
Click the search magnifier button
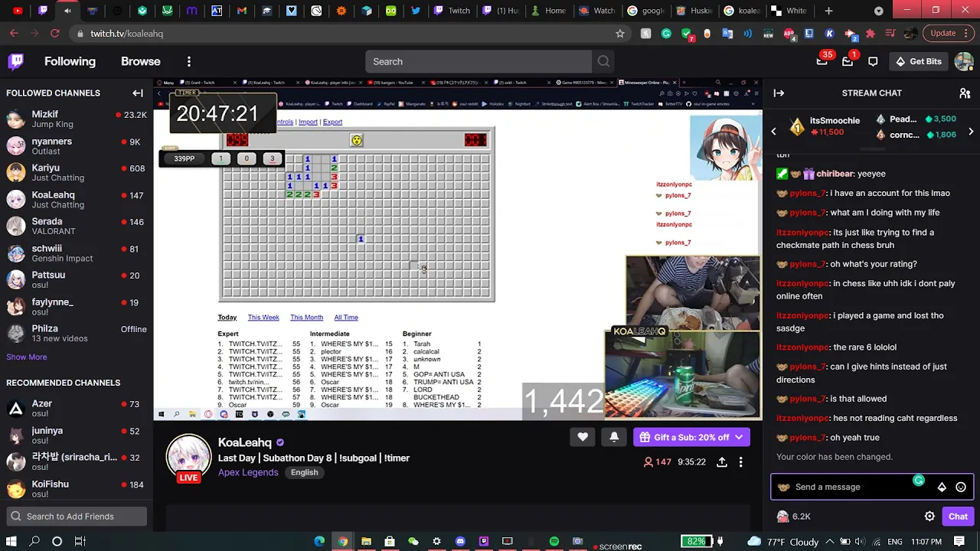[x=603, y=61]
